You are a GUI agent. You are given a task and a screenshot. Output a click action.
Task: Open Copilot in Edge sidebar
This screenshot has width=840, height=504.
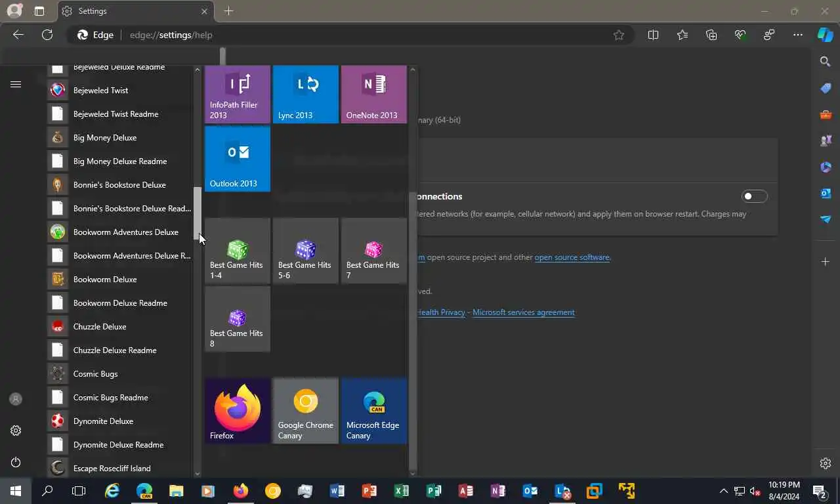click(826, 35)
